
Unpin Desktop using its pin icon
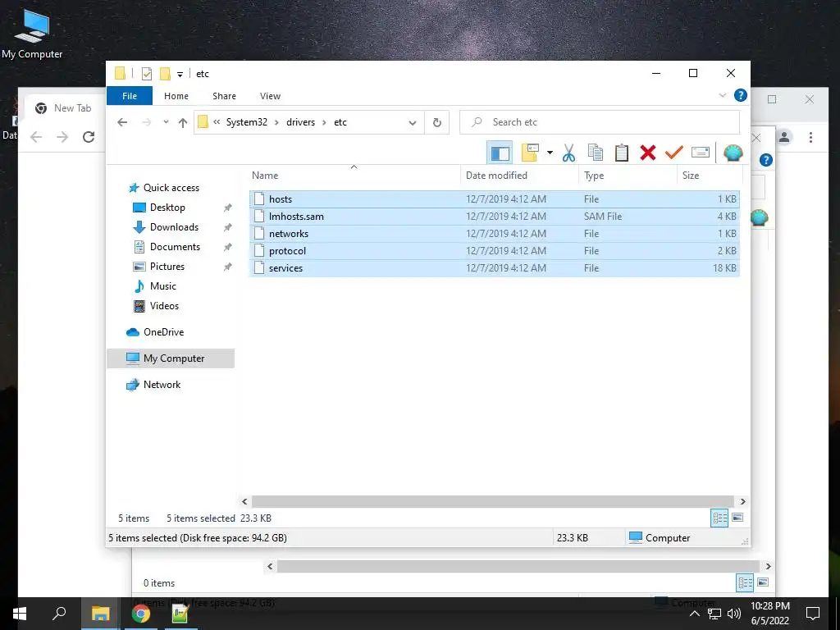click(227, 208)
